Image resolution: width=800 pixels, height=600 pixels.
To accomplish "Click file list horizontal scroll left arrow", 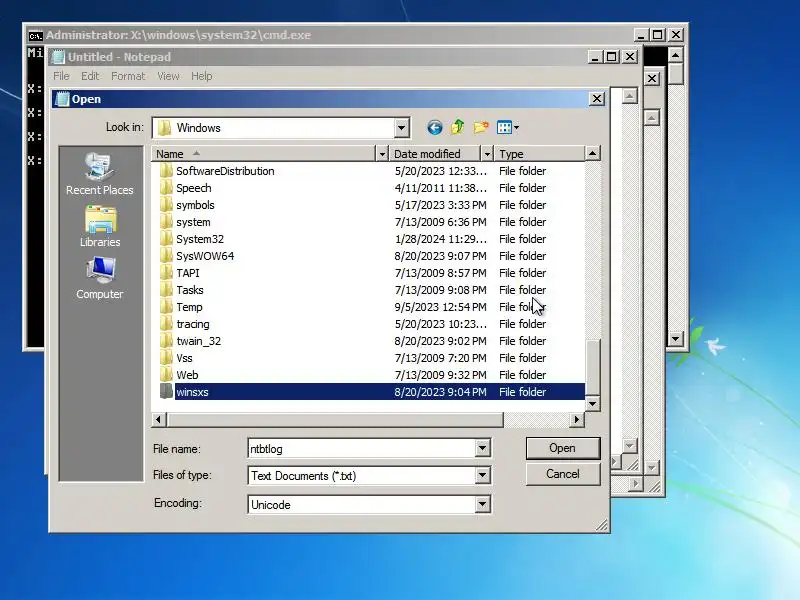I will click(159, 419).
